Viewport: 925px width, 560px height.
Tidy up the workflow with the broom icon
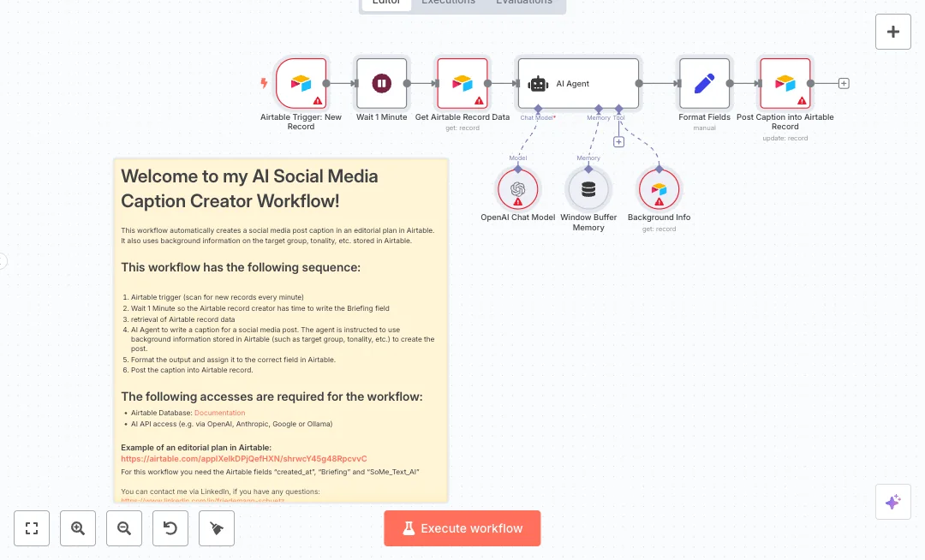(x=217, y=528)
